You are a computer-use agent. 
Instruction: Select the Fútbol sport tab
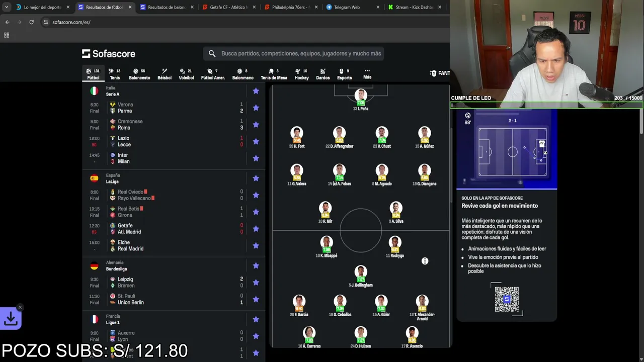pos(93,74)
